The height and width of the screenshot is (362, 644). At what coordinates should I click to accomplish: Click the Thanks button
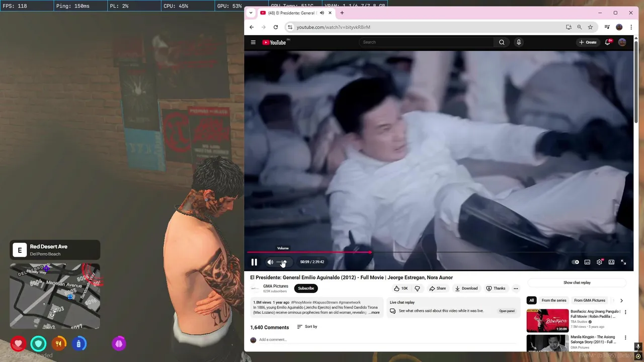tap(496, 288)
